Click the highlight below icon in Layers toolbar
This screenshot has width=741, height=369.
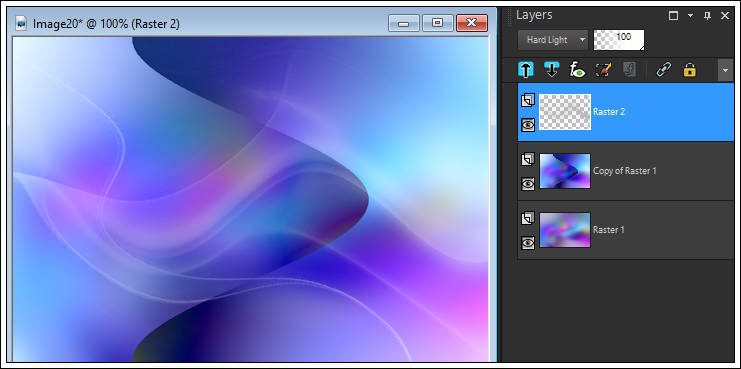(x=551, y=70)
